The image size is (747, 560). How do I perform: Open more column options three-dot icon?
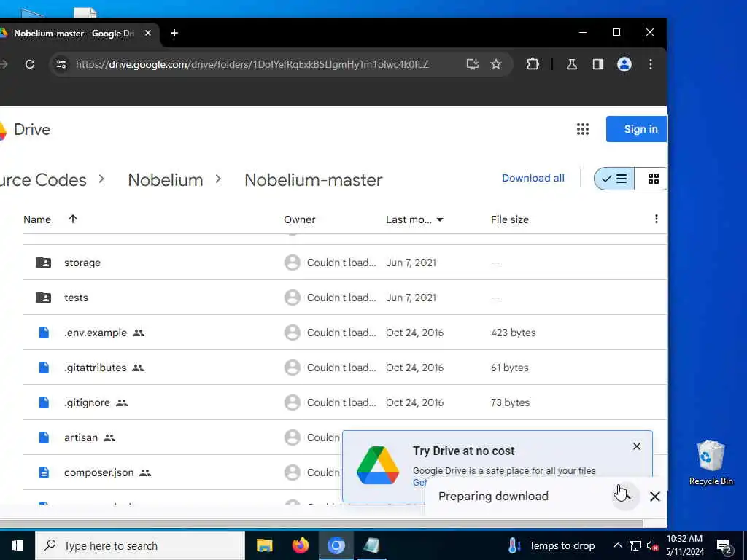pos(656,219)
